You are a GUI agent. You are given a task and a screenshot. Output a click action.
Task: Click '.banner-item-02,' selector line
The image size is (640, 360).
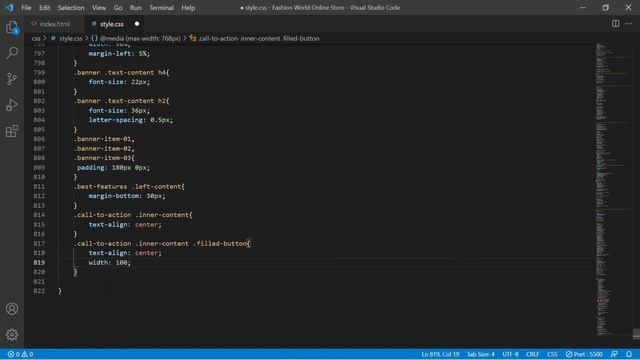(104, 149)
